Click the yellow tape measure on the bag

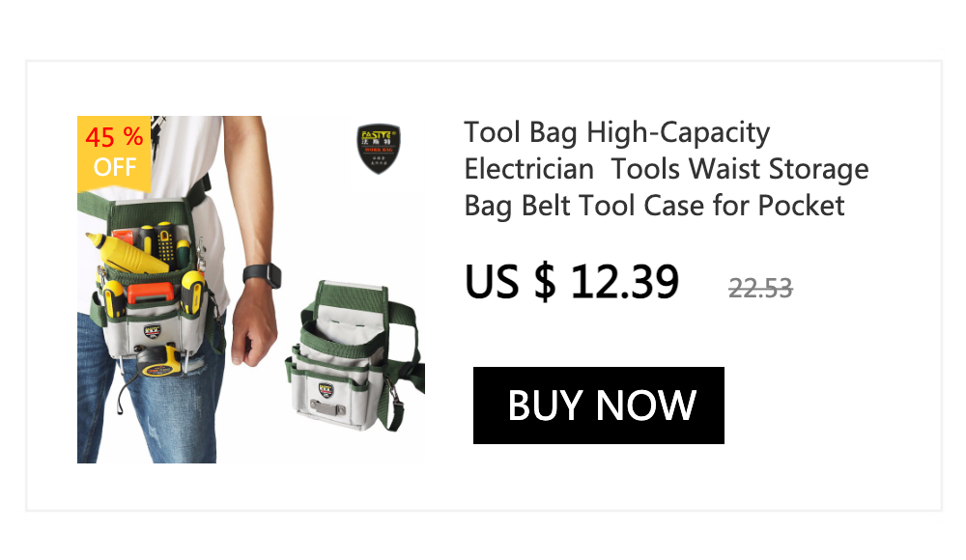point(160,363)
